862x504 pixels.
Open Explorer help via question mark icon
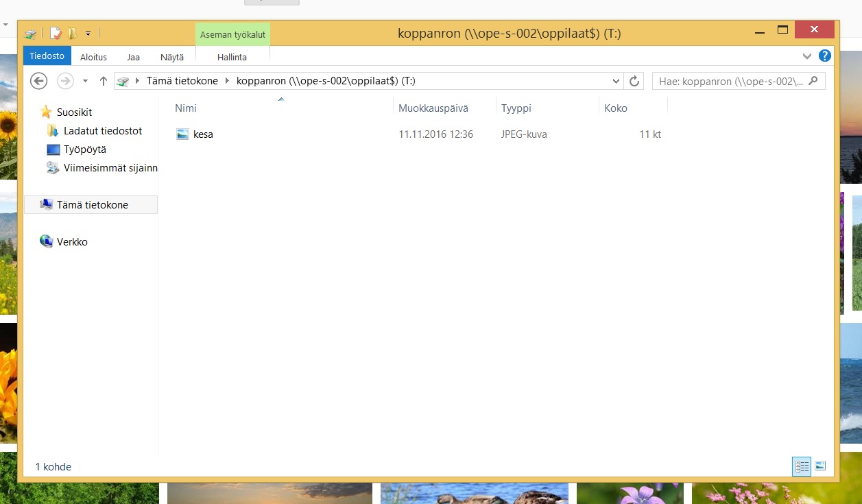coord(825,56)
